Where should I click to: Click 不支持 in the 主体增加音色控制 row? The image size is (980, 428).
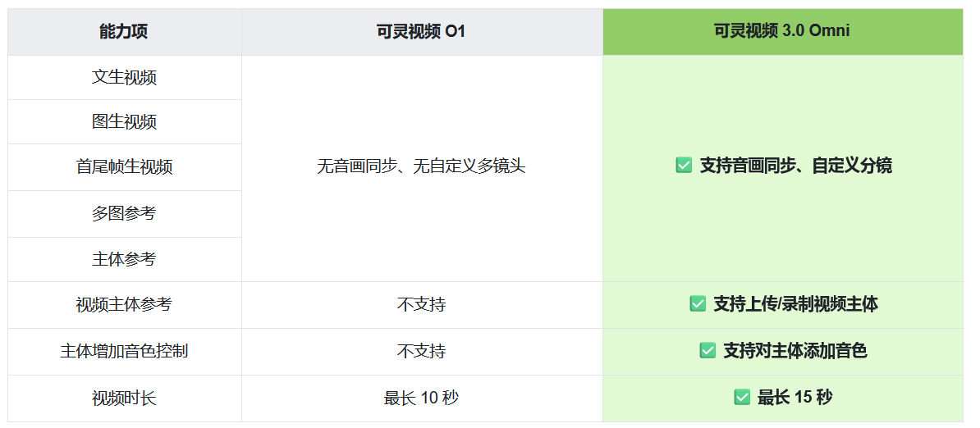[421, 351]
